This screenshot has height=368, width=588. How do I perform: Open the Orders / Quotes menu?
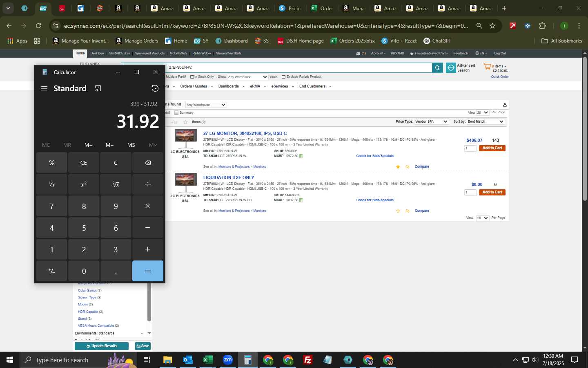point(196,86)
